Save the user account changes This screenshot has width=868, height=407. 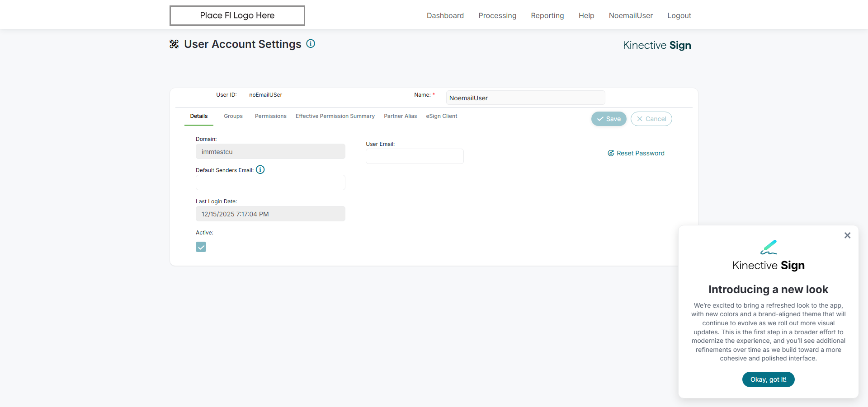[x=609, y=119]
